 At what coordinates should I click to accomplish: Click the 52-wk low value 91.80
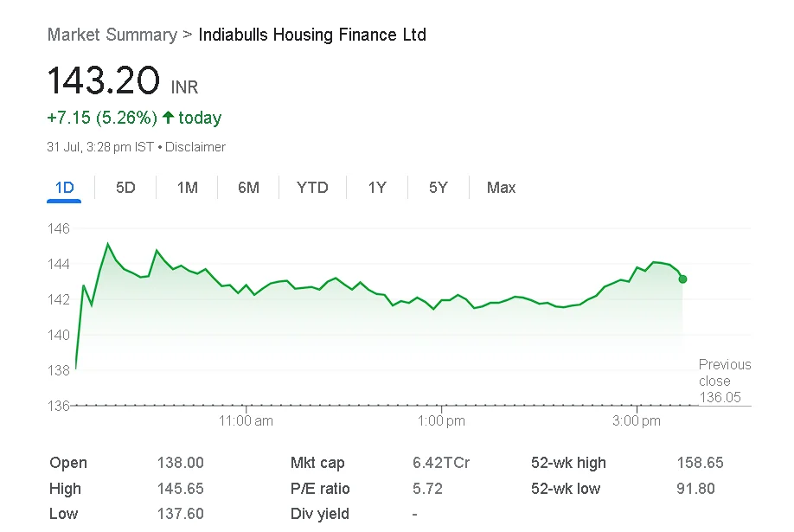(x=695, y=489)
